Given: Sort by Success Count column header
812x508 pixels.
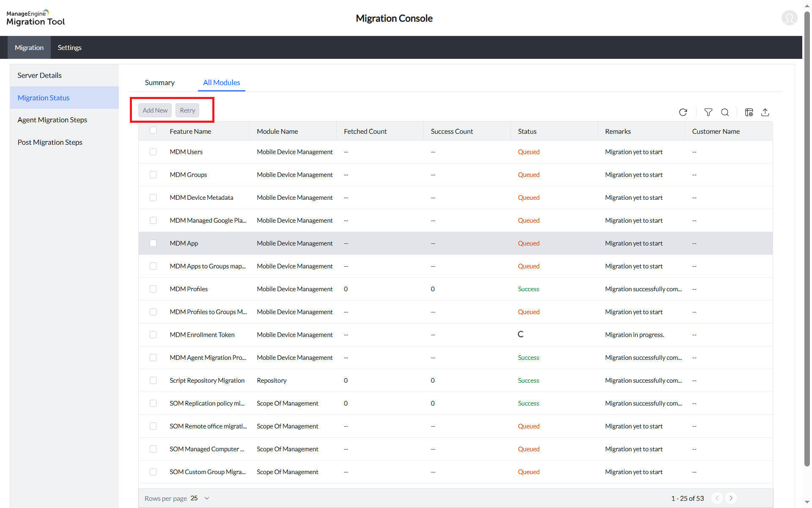Looking at the screenshot, I should point(452,132).
